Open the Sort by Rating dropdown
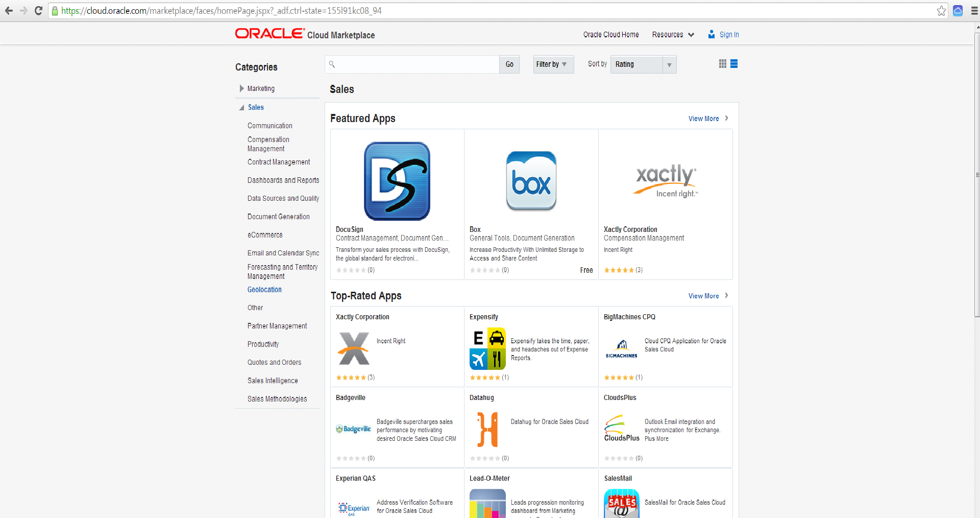980x518 pixels. 644,64
